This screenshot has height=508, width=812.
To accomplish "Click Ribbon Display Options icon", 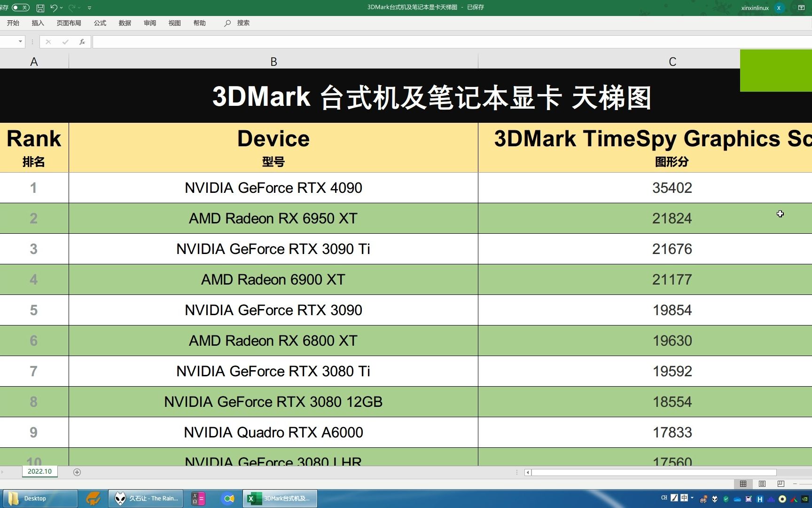I will tap(801, 8).
